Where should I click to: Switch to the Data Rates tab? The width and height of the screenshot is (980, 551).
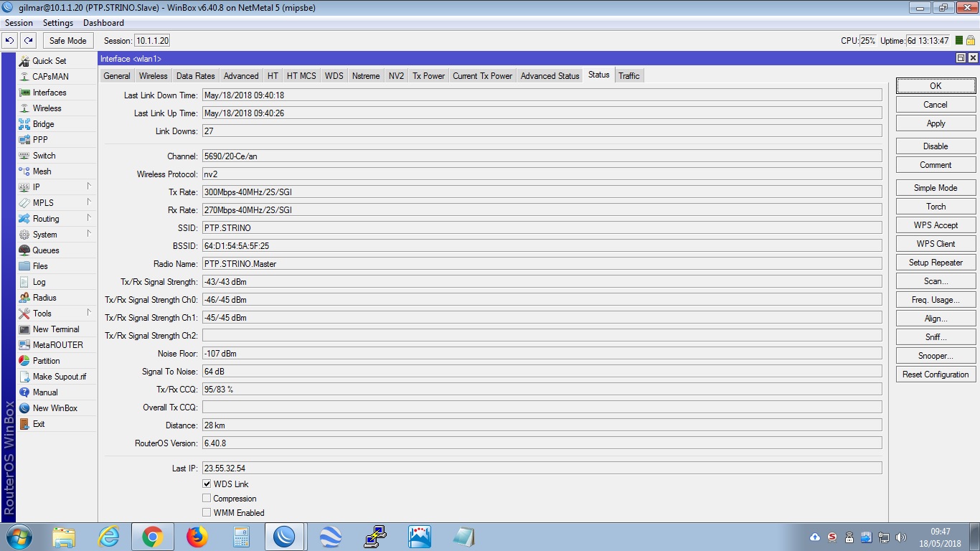196,76
